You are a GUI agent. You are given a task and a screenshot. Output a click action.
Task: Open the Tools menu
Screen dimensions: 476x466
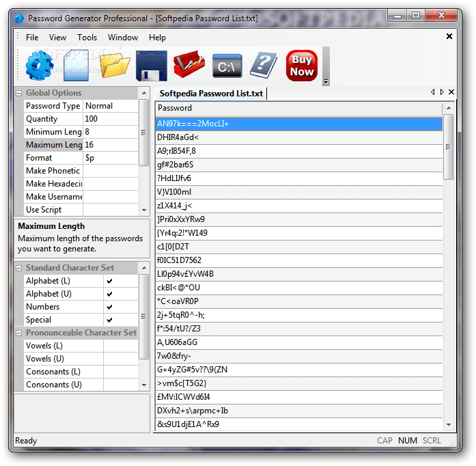pos(87,38)
